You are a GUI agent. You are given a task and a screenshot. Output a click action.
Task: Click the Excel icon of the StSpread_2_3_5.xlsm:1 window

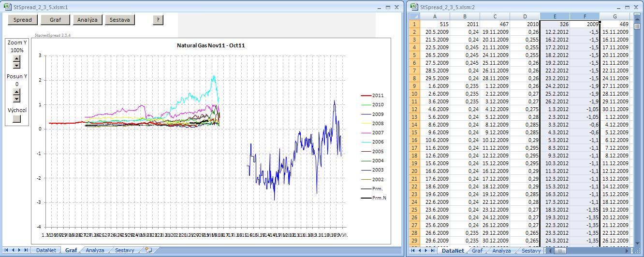pyautogui.click(x=7, y=7)
